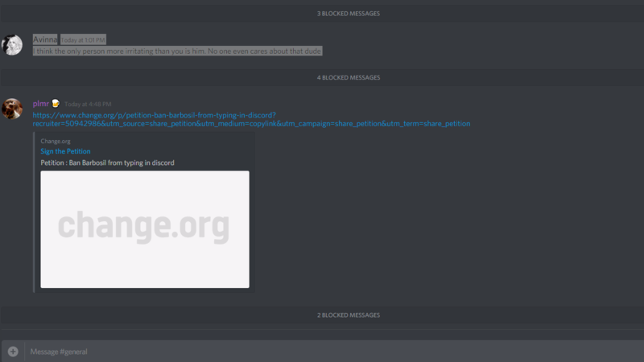Click Avinna's profile avatar

(12, 45)
